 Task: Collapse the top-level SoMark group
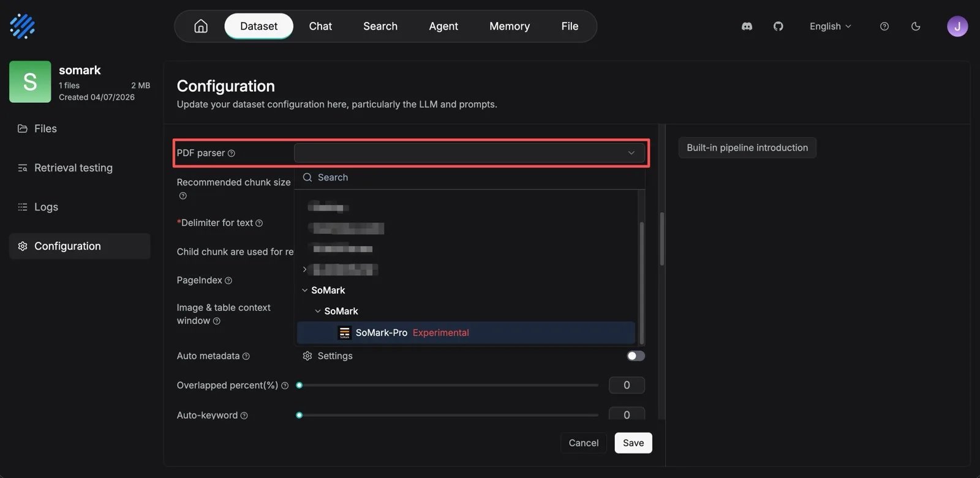pos(304,291)
